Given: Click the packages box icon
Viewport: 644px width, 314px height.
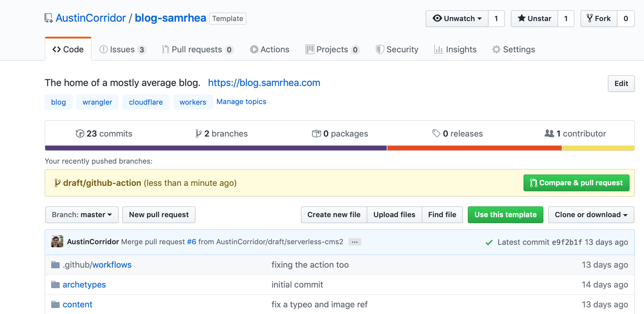Looking at the screenshot, I should (x=316, y=134).
